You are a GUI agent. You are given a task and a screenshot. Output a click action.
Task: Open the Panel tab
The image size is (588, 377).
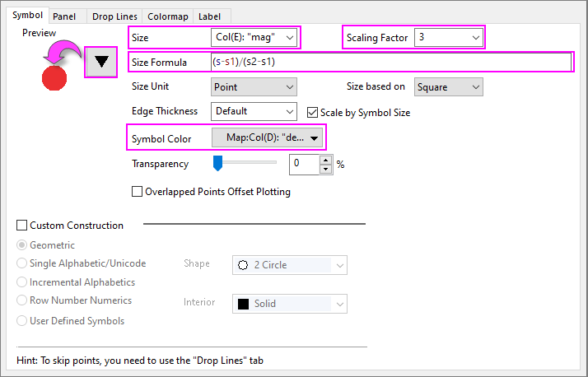click(x=64, y=16)
